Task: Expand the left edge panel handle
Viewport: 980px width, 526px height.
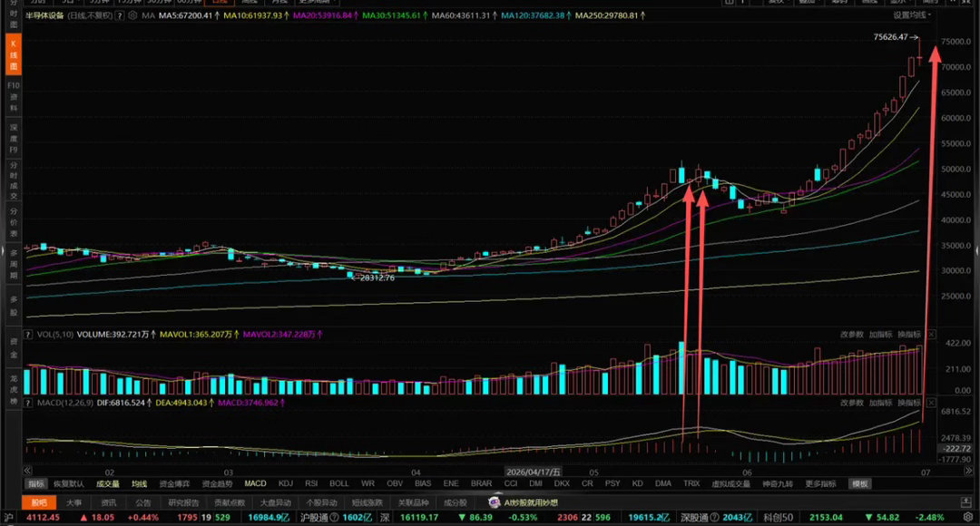Action: click(x=2, y=252)
